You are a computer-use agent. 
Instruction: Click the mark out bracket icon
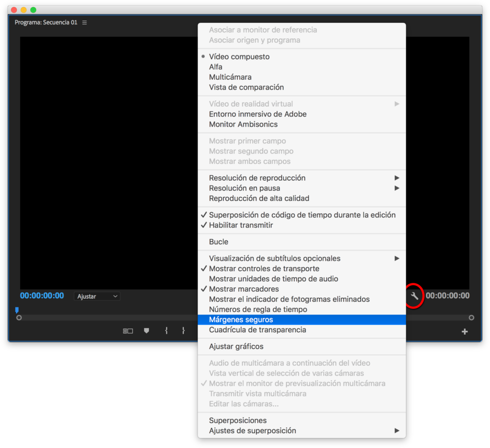(183, 330)
